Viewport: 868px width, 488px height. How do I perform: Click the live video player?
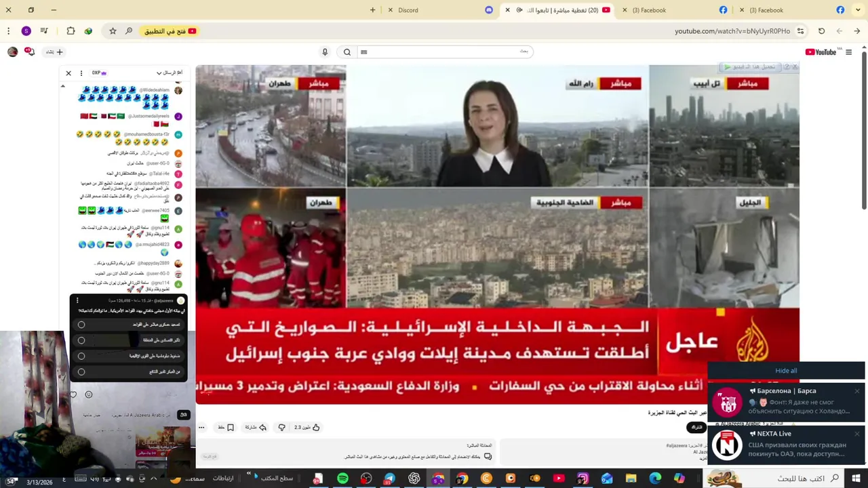[x=497, y=234]
